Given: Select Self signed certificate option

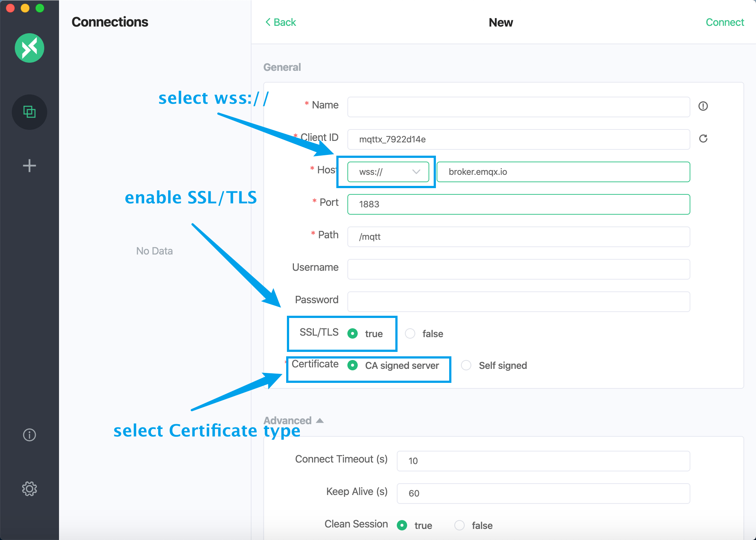Looking at the screenshot, I should click(466, 365).
